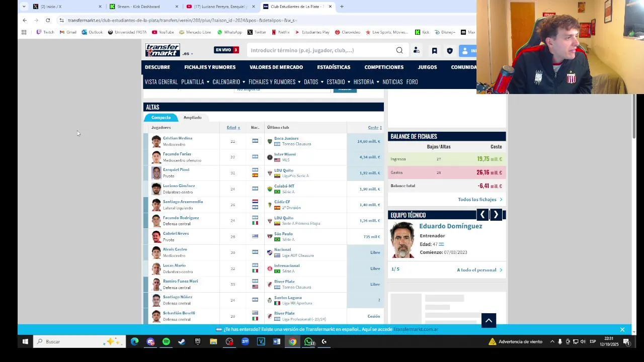Open NOTICIAS in club submenu

click(392, 82)
